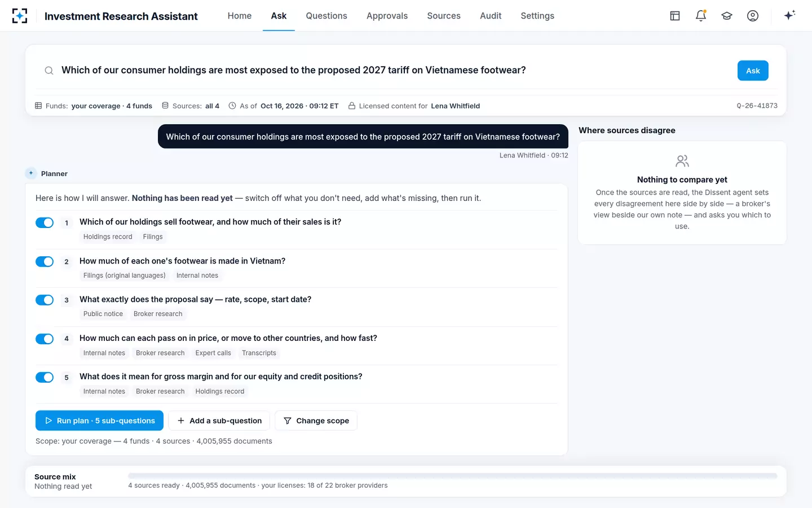812x508 pixels.
Task: Click the search magnifier icon in question box
Action: tap(49, 71)
